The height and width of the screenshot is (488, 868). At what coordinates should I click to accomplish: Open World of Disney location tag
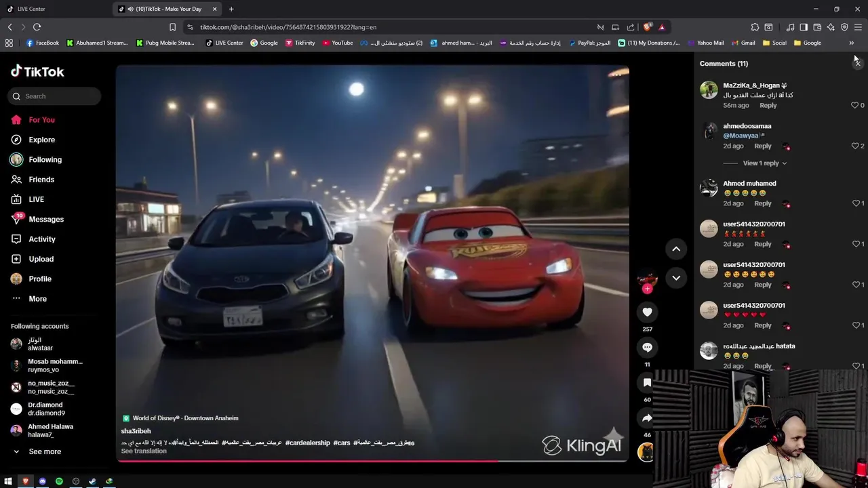click(180, 418)
